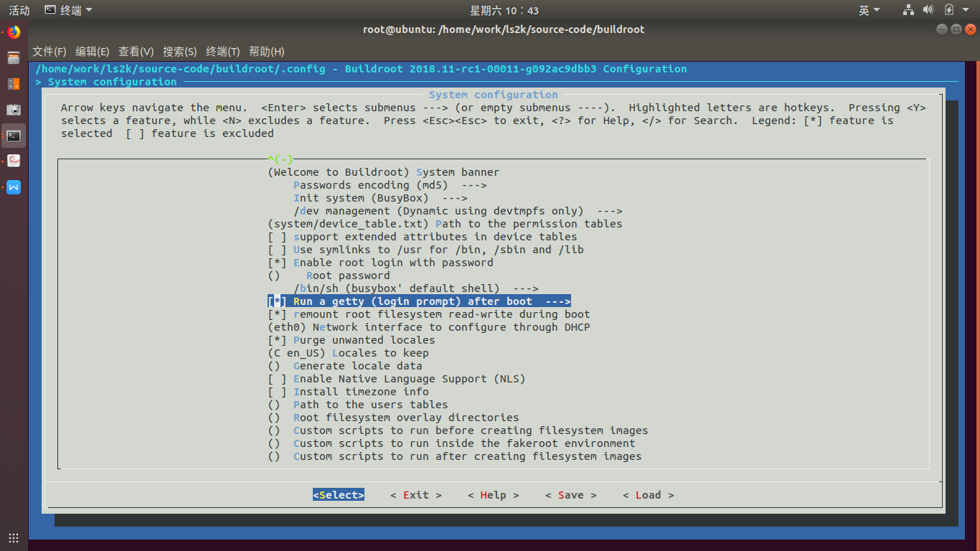The height and width of the screenshot is (551, 980).
Task: Toggle Use symlinks to /usr option
Action: [426, 250]
